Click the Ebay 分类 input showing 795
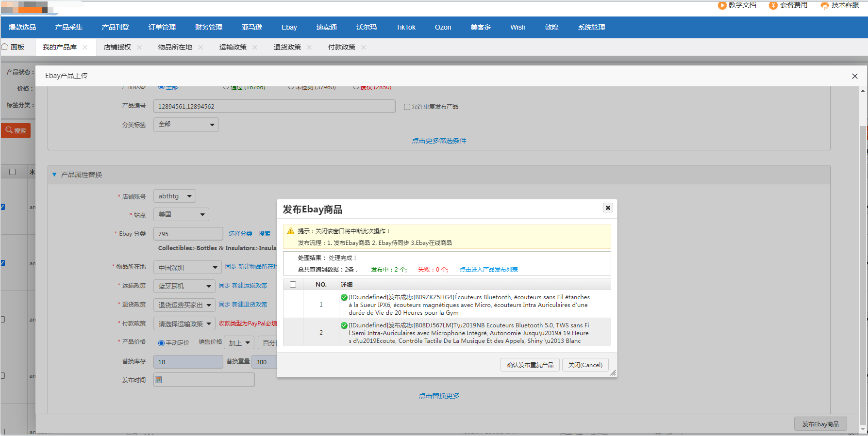Screen dimensions: 868x436 point(188,234)
